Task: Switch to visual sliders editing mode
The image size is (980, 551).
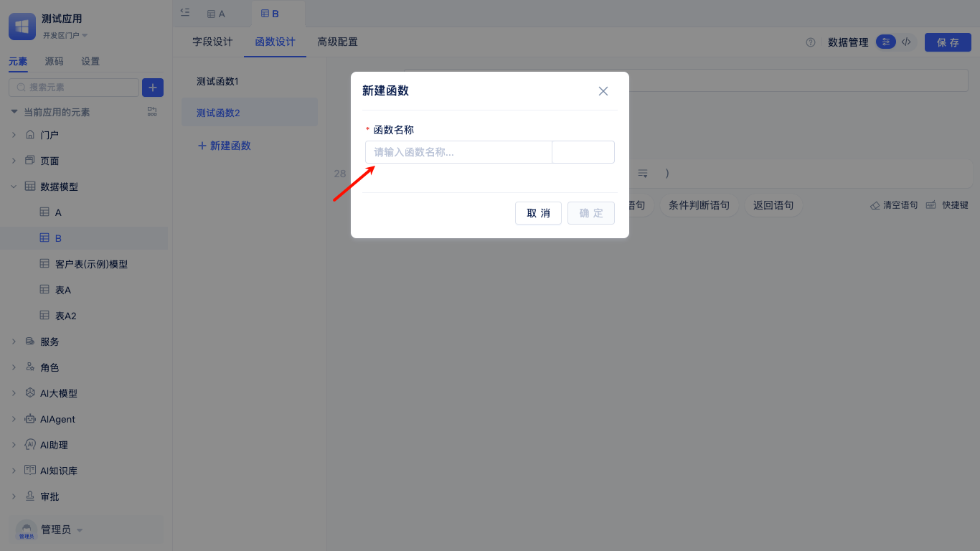Action: click(x=886, y=42)
